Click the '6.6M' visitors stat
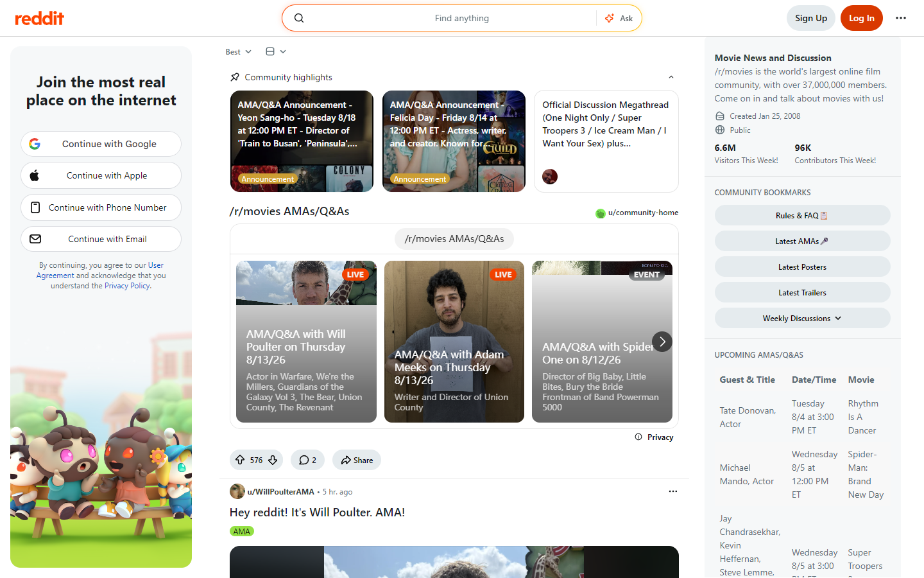Image resolution: width=924 pixels, height=578 pixels. [725, 148]
